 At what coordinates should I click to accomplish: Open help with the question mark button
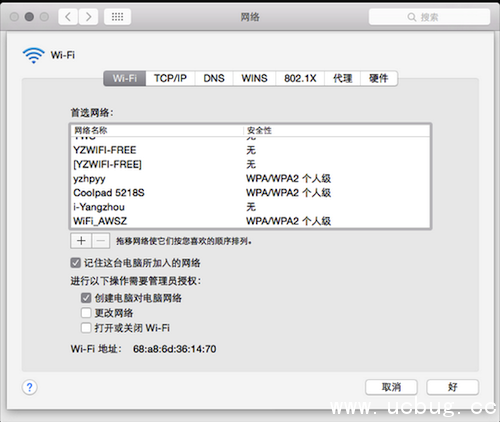coord(30,387)
